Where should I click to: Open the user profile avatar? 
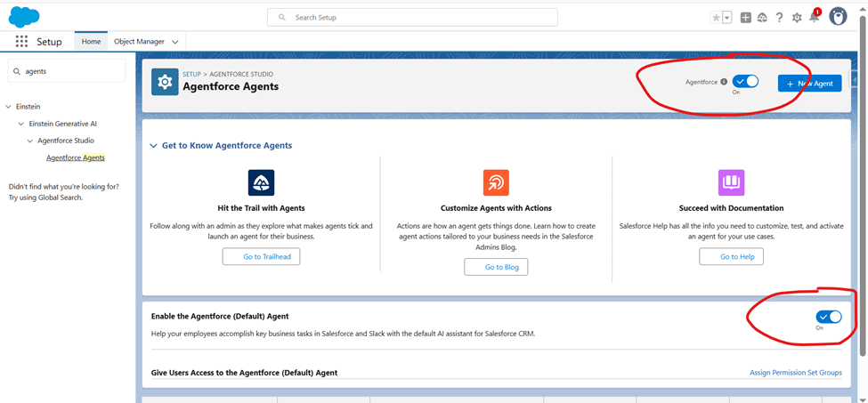[838, 17]
